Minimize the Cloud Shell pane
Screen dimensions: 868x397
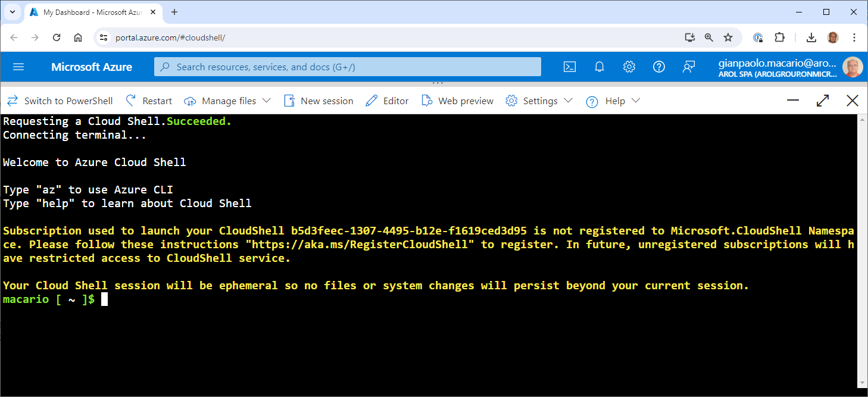click(793, 101)
